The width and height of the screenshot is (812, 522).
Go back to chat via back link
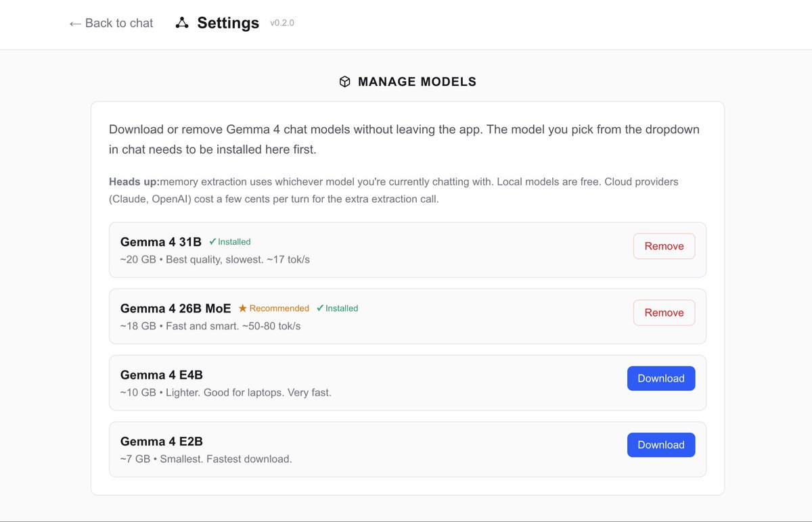pyautogui.click(x=112, y=23)
